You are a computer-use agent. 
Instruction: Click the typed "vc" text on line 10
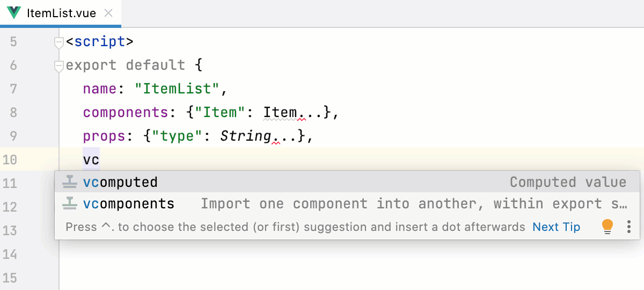(91, 160)
